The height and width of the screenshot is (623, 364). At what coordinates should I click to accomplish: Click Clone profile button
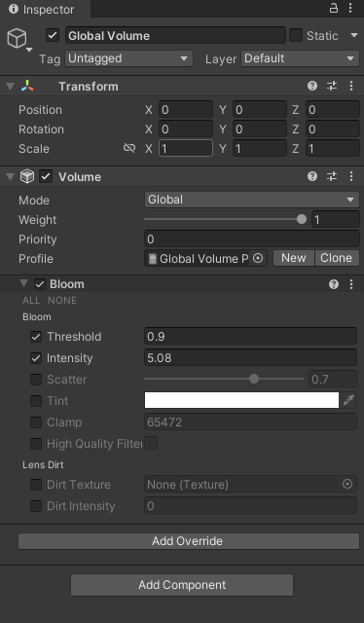tap(337, 258)
